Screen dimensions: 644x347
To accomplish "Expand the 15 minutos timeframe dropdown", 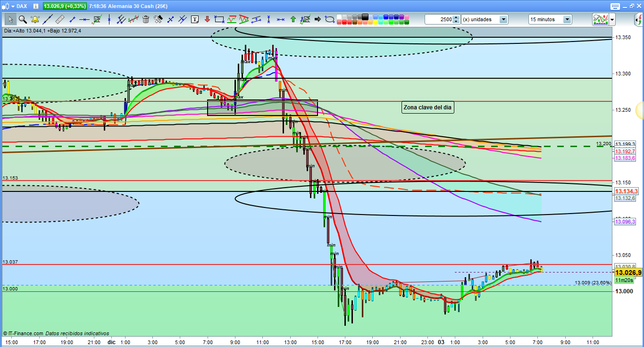I will pyautogui.click(x=567, y=19).
